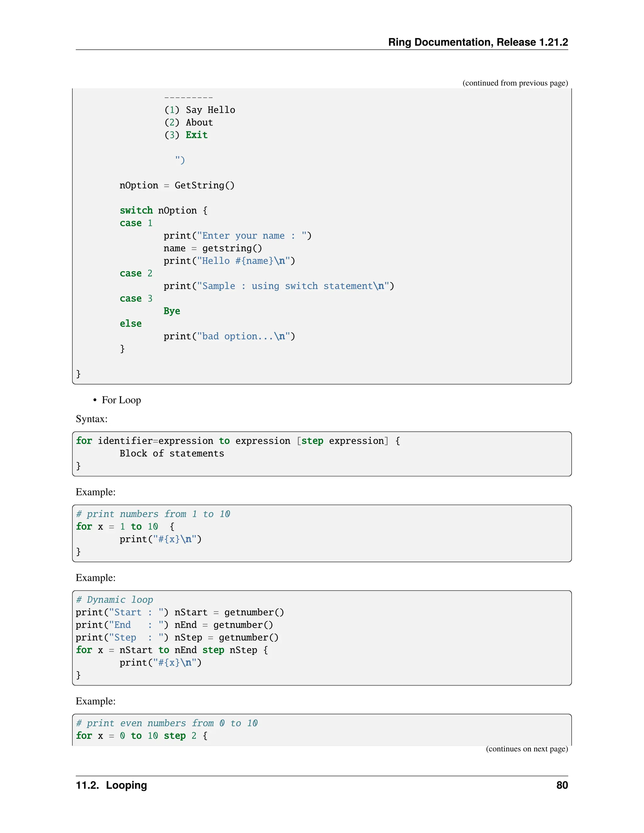The image size is (644, 833).
Task: Click the '11.2. Looping' footer heading
Action: pyautogui.click(x=111, y=785)
